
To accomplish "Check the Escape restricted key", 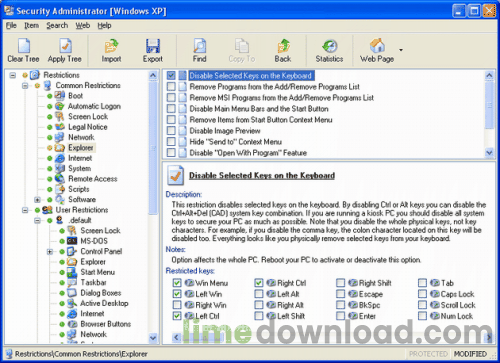I will (x=340, y=294).
